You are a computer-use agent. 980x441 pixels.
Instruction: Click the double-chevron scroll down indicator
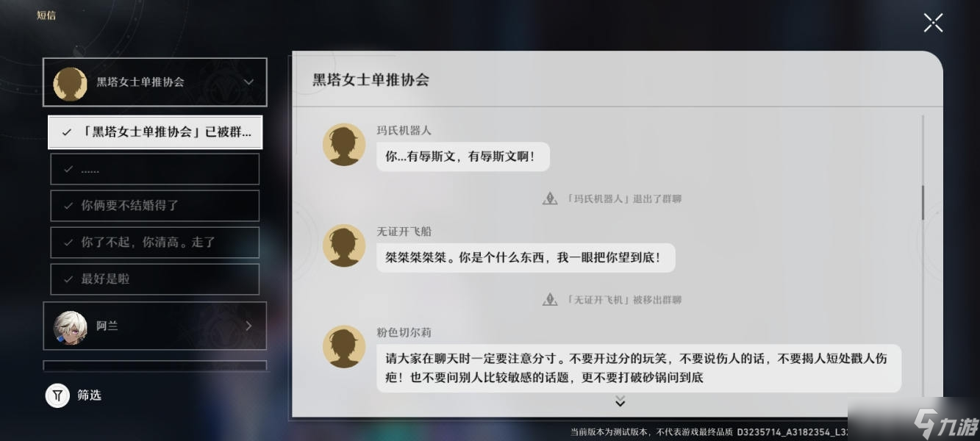point(620,401)
